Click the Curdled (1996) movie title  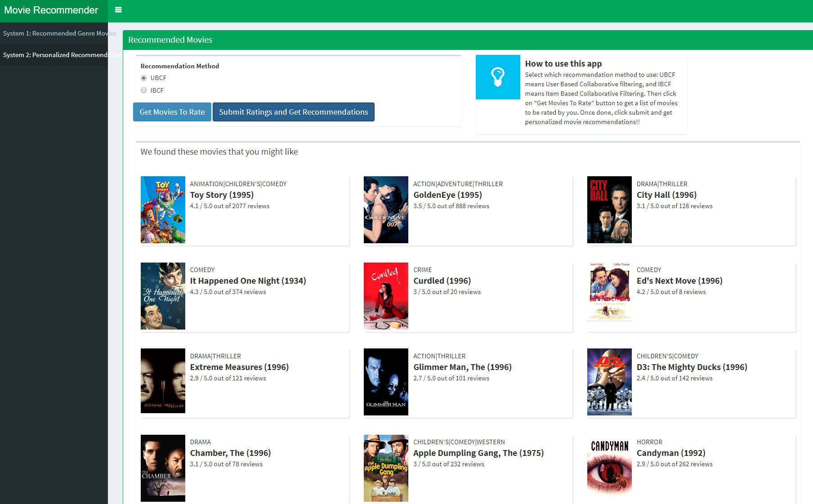(442, 281)
